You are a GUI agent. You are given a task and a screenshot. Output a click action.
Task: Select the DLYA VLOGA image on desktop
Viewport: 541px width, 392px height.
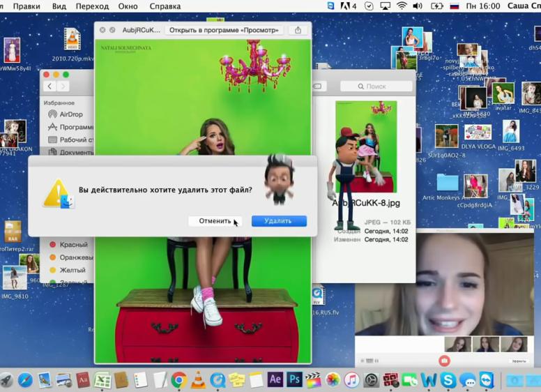click(x=478, y=133)
